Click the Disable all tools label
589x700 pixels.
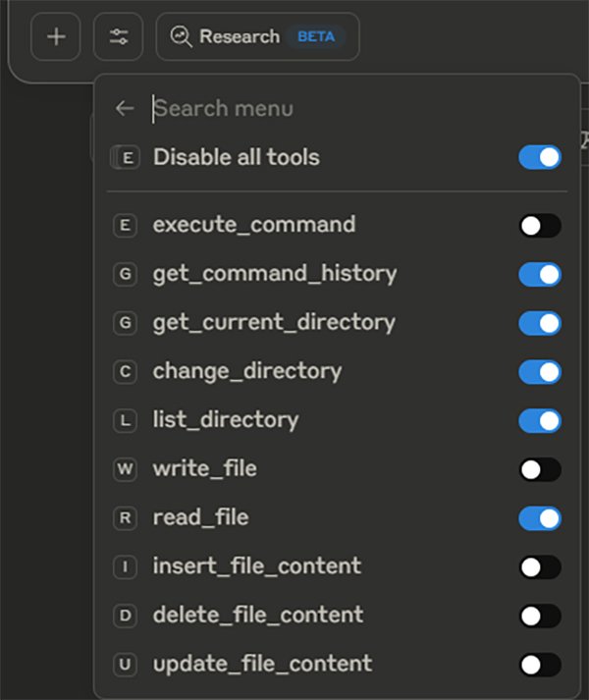[236, 157]
